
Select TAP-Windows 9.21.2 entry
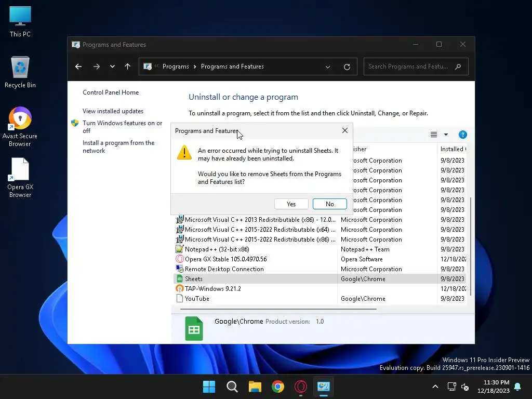[320, 288]
